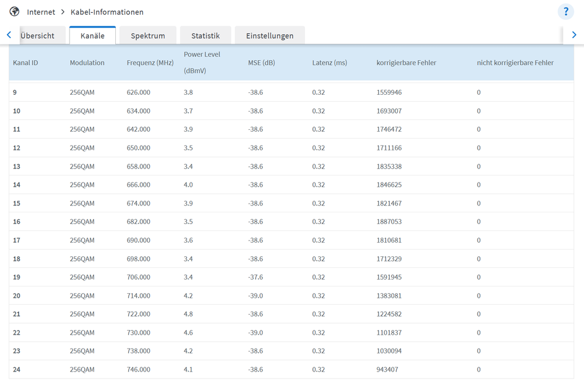Viewport: 584px width, 392px height.
Task: Click the Kanal ID column header
Action: pos(26,63)
